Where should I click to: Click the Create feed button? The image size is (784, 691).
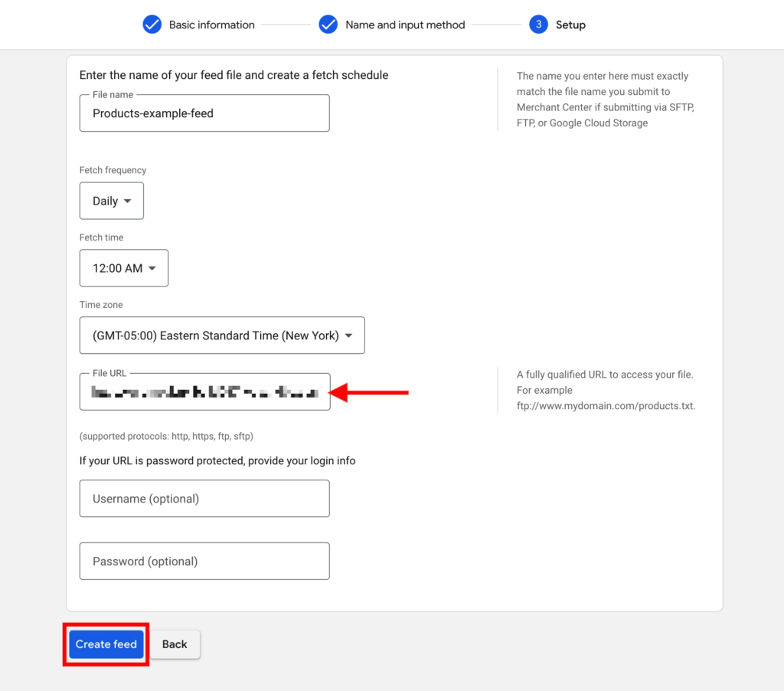[106, 644]
